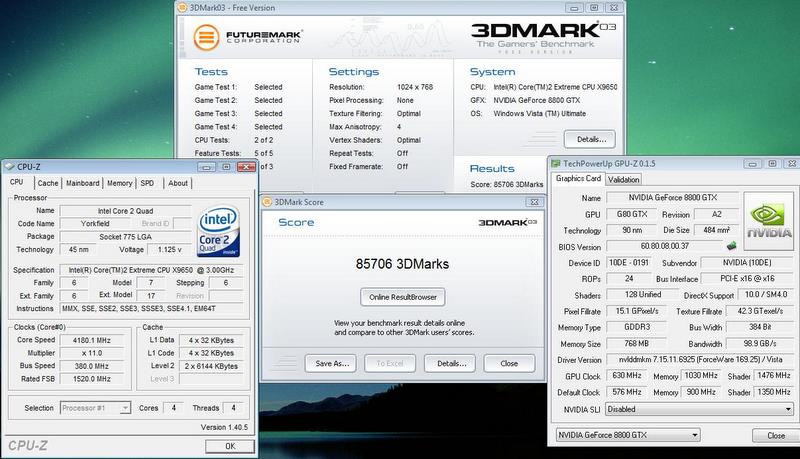The image size is (800, 459).
Task: Click the Memory Type GDDR3 value
Action: pos(636,327)
